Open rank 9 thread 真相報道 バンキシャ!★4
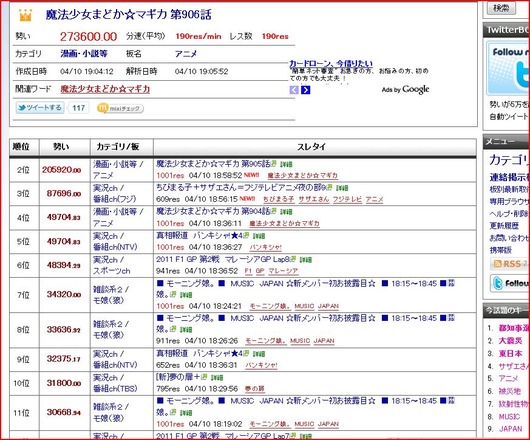The height and width of the screenshot is (440, 530). click(199, 353)
